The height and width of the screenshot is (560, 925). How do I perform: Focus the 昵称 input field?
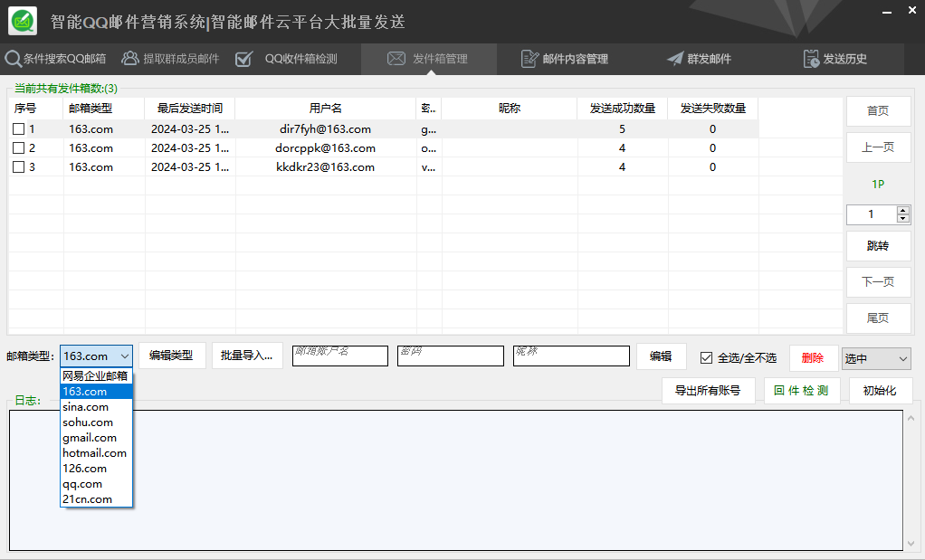point(572,356)
